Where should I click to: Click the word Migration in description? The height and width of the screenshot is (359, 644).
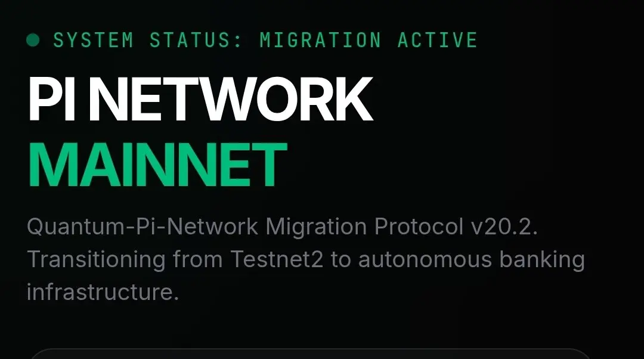316,227
